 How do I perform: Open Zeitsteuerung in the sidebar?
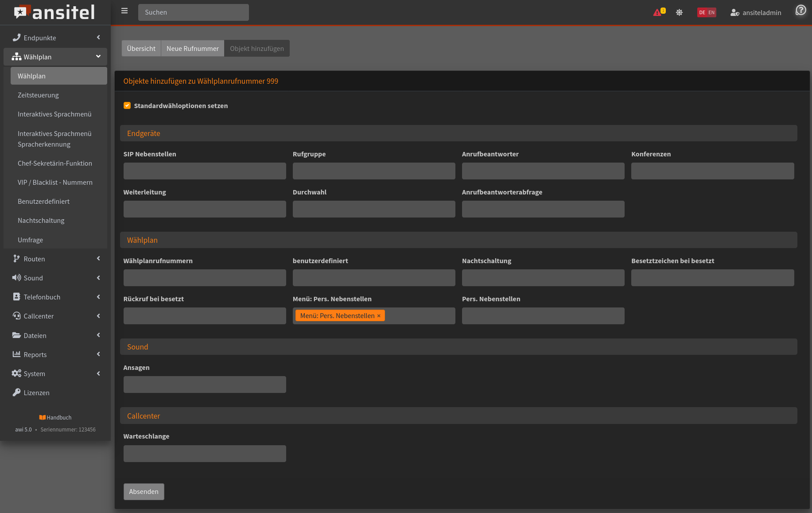(x=38, y=95)
